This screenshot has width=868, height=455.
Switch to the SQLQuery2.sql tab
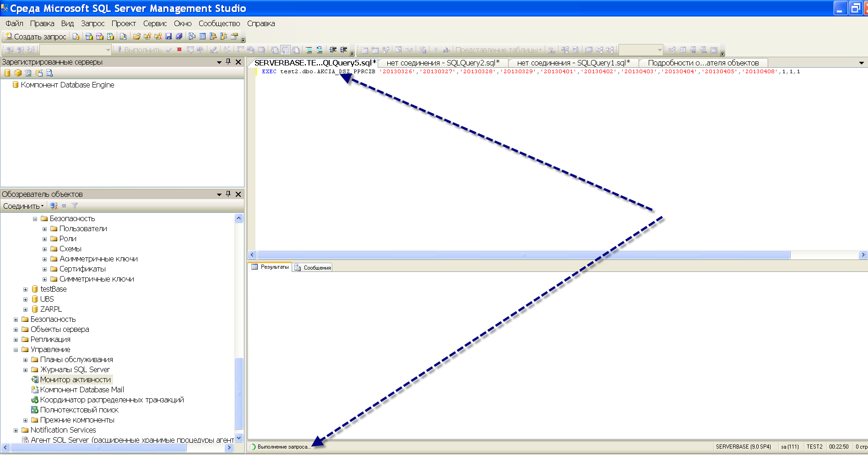coord(443,63)
